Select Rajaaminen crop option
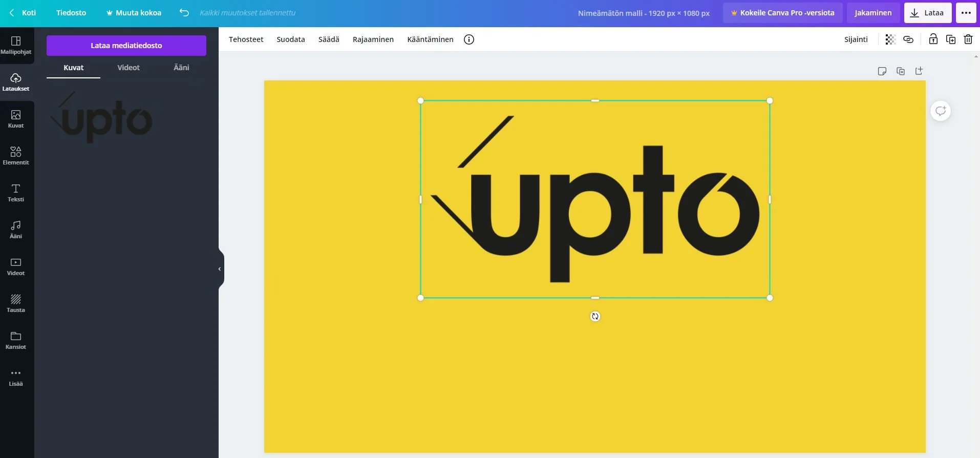 coord(373,39)
